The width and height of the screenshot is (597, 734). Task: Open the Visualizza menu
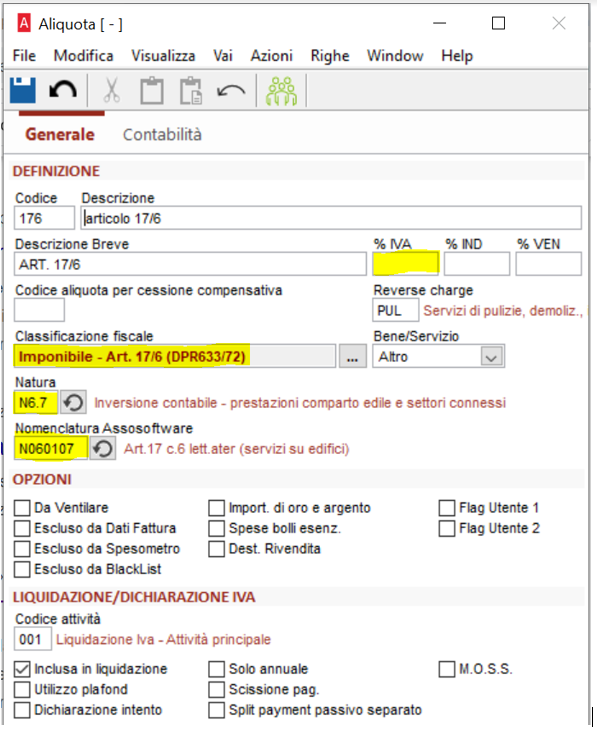(x=163, y=56)
